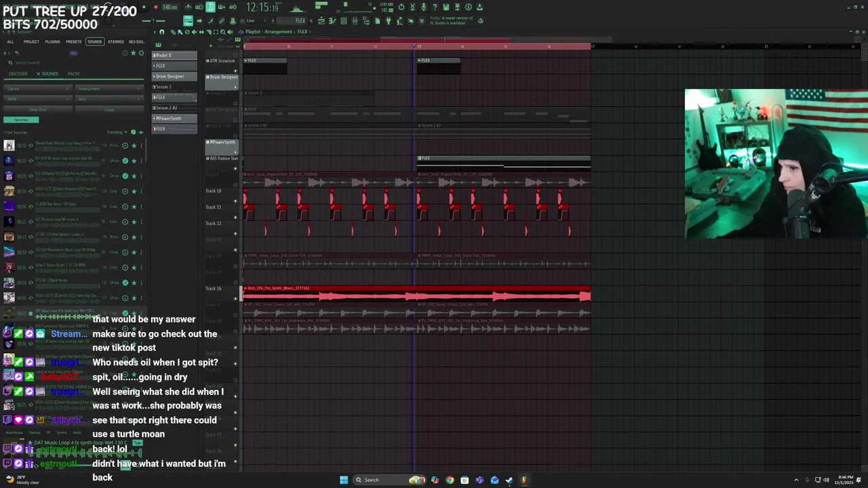Save project with the floppy disk icon
The height and width of the screenshot is (488, 868).
pos(446,7)
